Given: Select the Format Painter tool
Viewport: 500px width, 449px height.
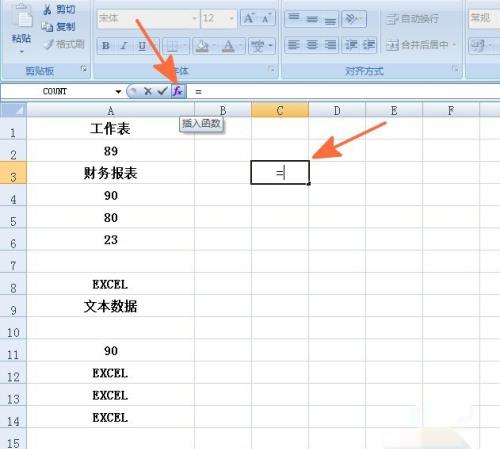Looking at the screenshot, I should click(64, 44).
